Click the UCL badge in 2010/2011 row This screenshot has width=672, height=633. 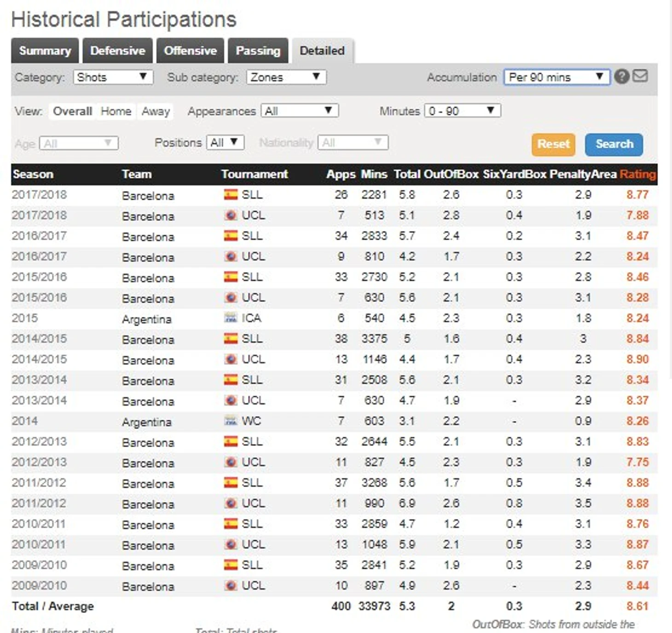(231, 544)
